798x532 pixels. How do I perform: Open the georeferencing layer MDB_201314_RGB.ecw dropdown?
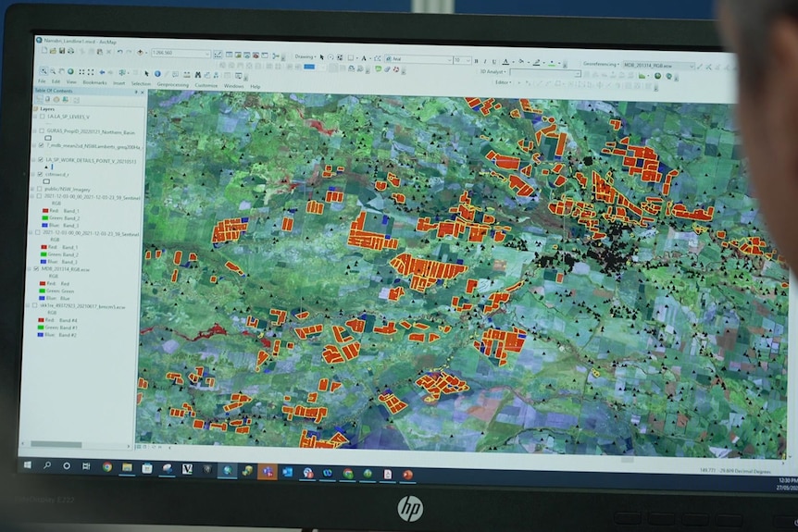(x=692, y=66)
